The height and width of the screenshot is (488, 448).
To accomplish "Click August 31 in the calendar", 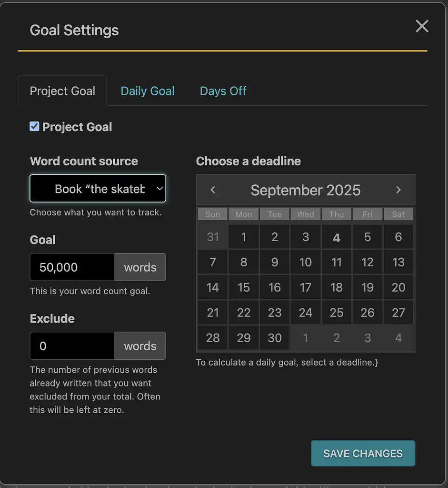I will tap(213, 237).
